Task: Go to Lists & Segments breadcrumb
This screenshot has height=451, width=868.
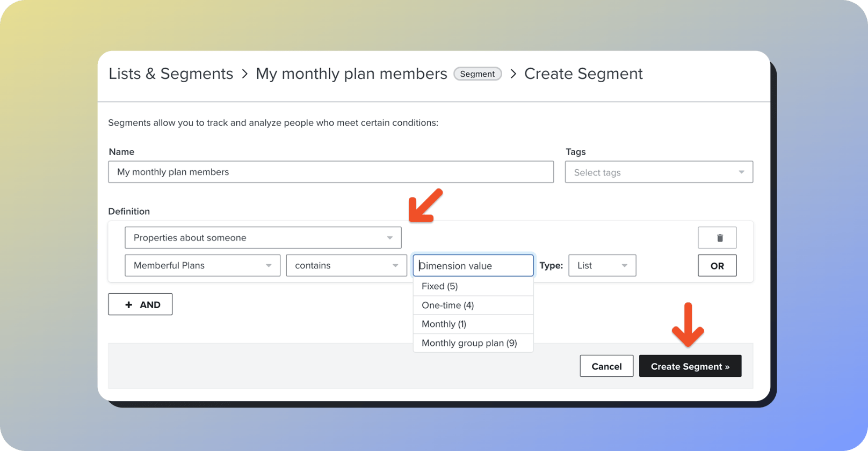Action: 171,74
